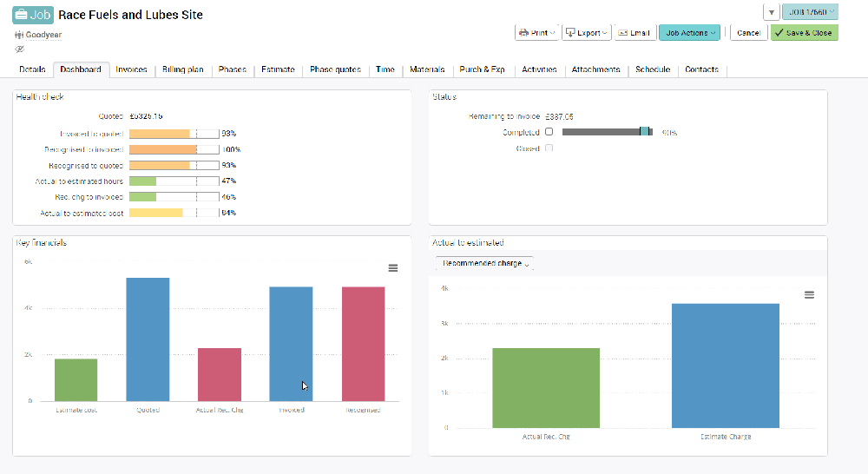This screenshot has height=474, width=868.
Task: Click Save & Close button
Action: 805,33
